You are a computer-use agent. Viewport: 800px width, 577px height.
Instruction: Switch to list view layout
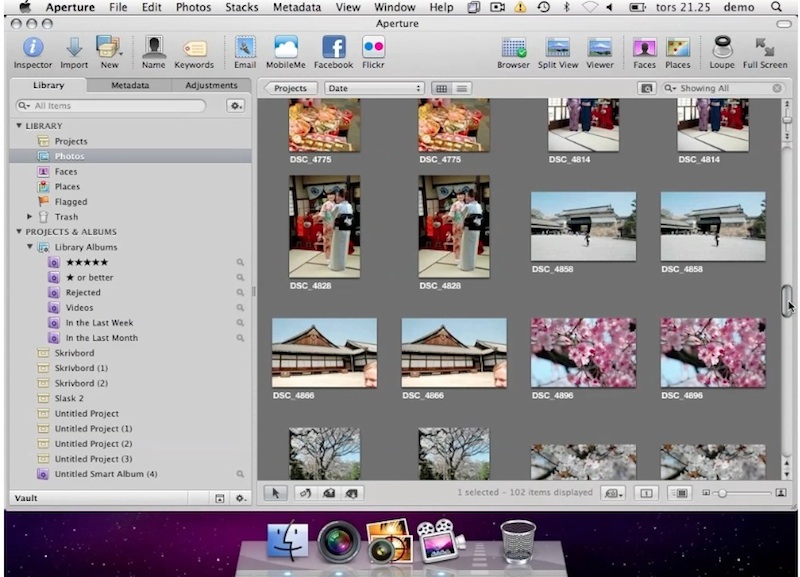tap(461, 88)
